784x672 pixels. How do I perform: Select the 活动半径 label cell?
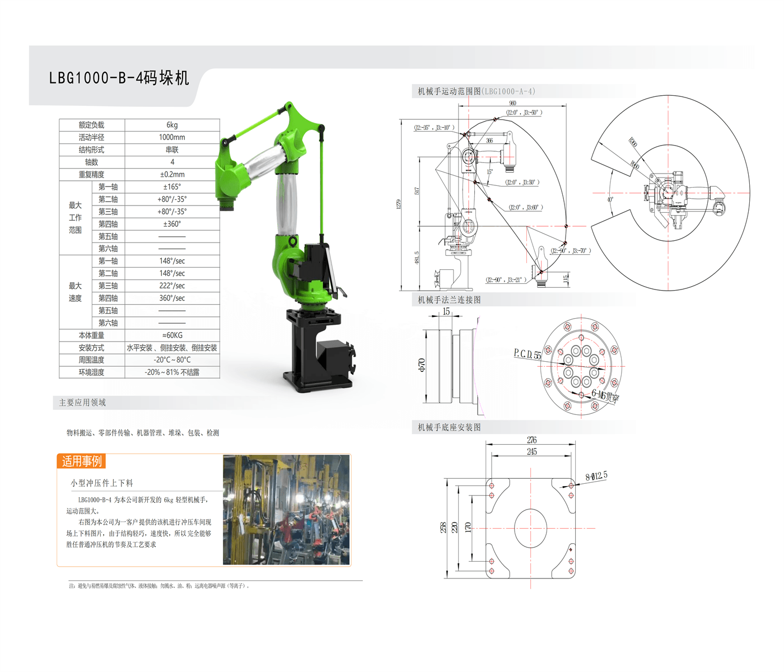point(92,137)
